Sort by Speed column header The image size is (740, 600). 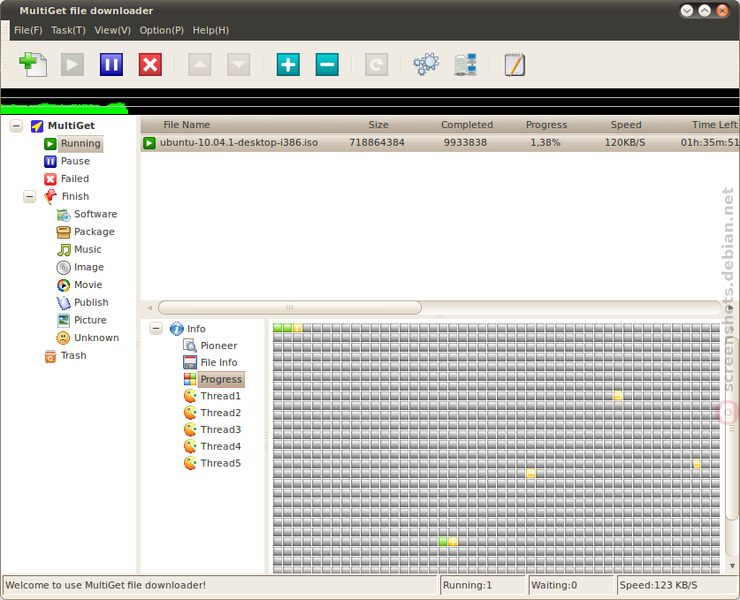[x=626, y=125]
